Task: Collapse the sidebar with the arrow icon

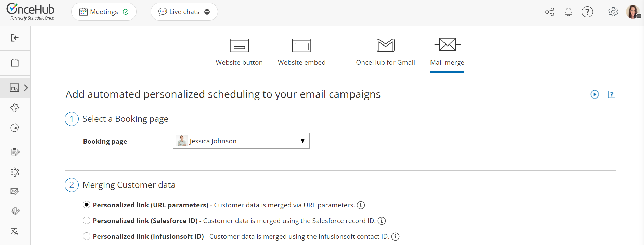Action: point(15,38)
